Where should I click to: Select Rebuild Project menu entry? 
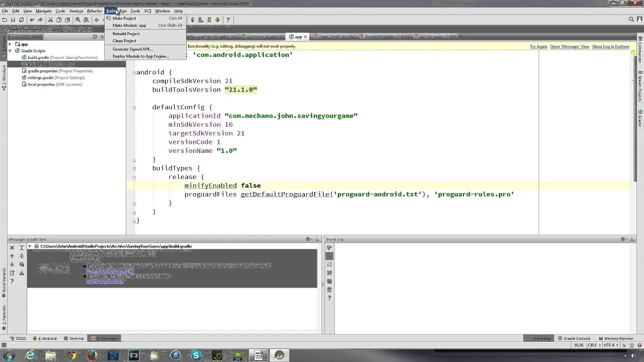coord(145,34)
